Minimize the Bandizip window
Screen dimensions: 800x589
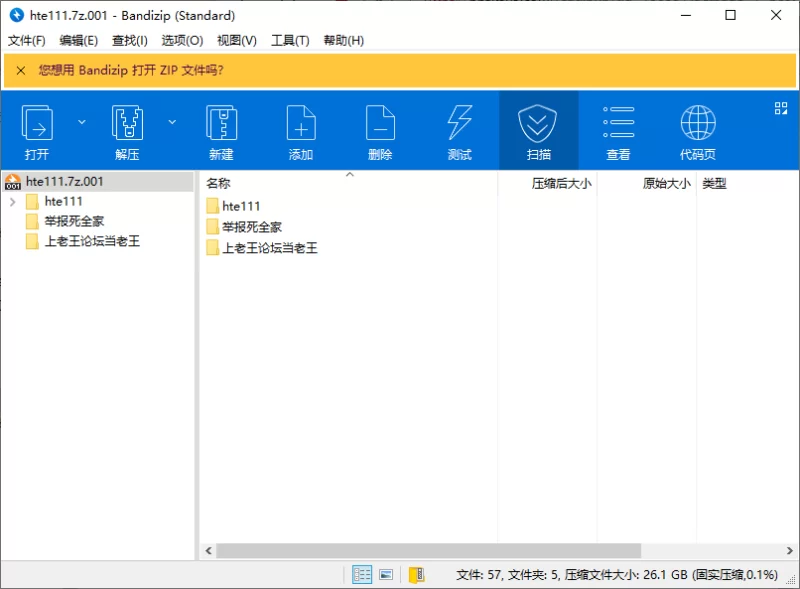(x=686, y=15)
